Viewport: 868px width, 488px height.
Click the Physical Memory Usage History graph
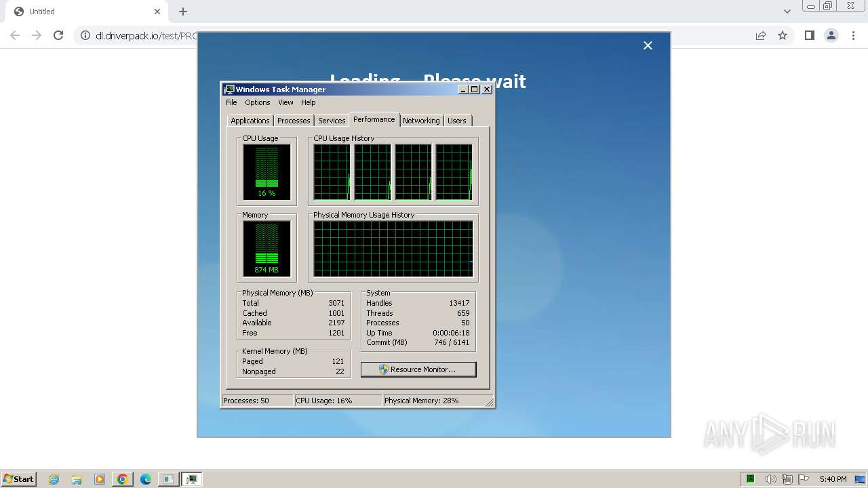[393, 249]
